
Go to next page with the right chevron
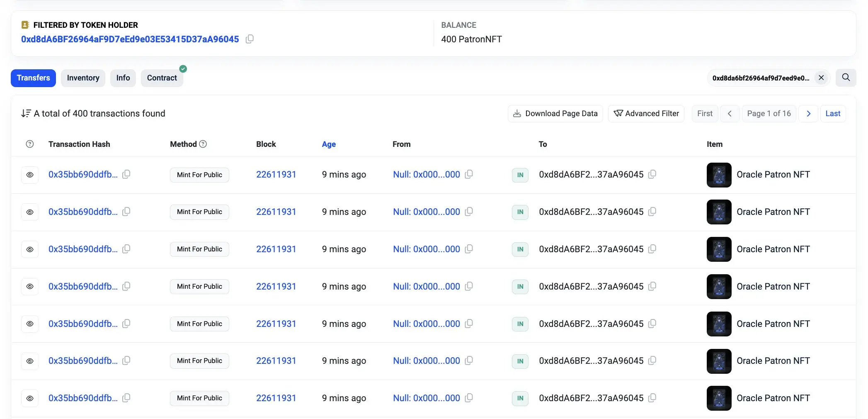[x=808, y=113]
